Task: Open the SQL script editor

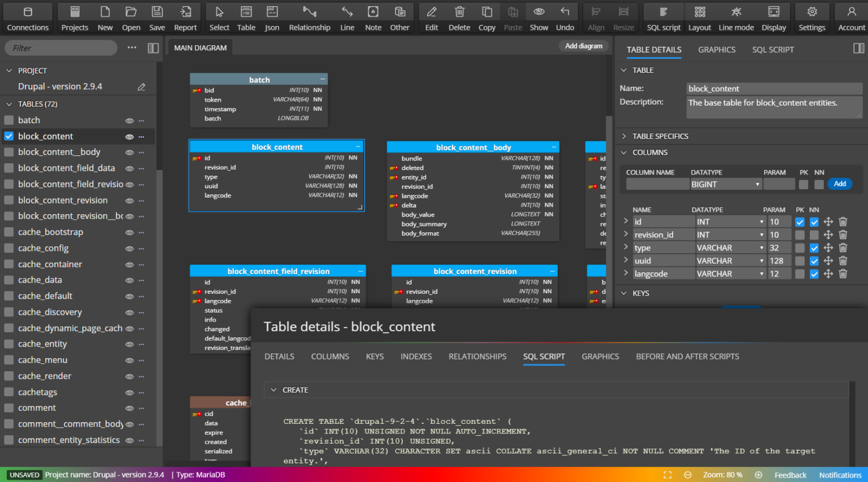Action: point(663,18)
